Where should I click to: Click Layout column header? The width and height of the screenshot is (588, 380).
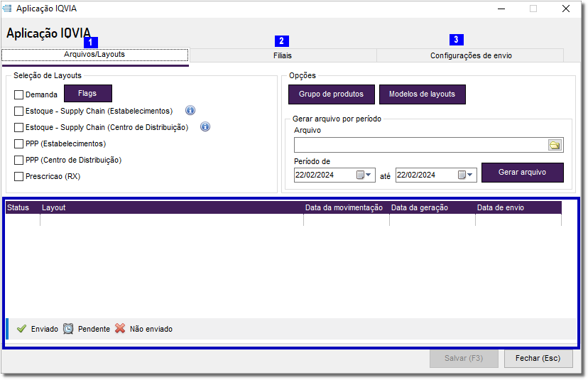tap(171, 207)
